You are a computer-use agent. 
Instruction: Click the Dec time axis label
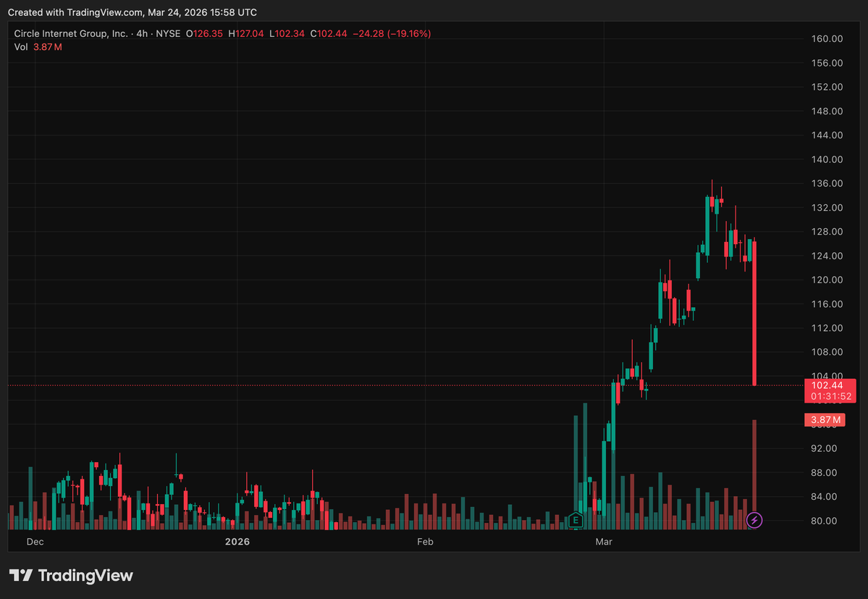[35, 542]
